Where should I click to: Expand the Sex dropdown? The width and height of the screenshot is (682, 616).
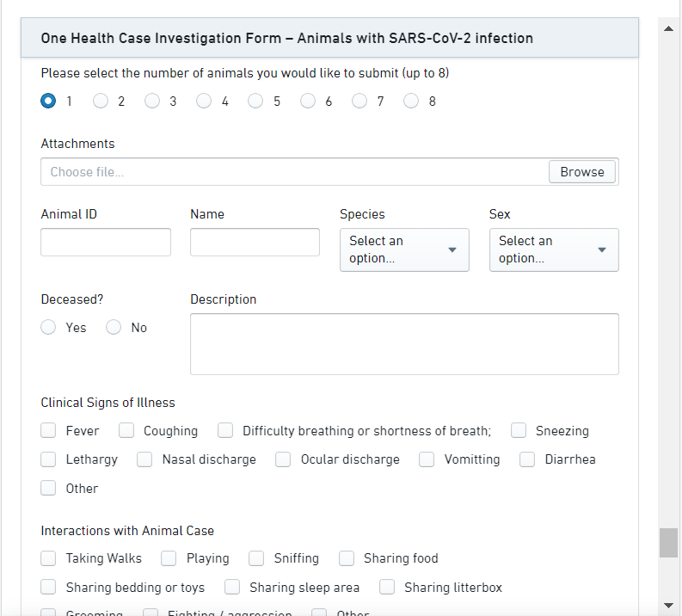pos(554,249)
